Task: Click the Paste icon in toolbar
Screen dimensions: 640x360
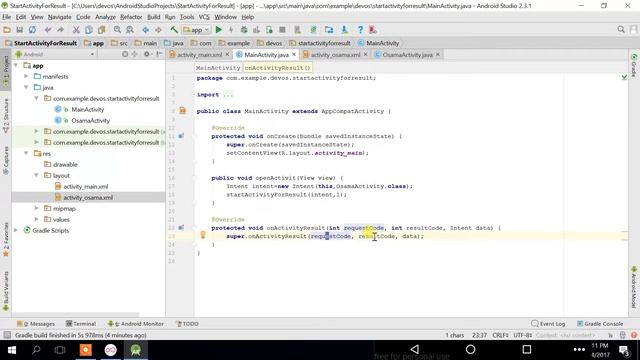Action: 101,30
